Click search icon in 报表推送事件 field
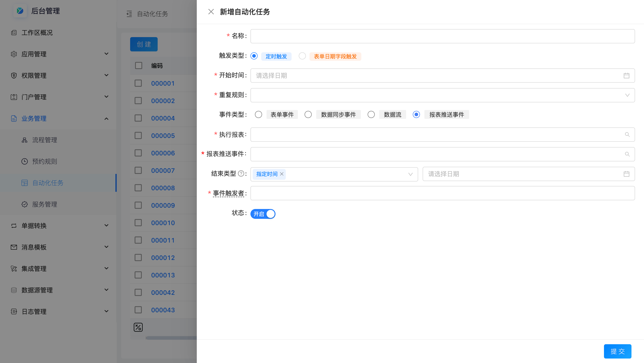The height and width of the screenshot is (363, 644). [x=627, y=154]
